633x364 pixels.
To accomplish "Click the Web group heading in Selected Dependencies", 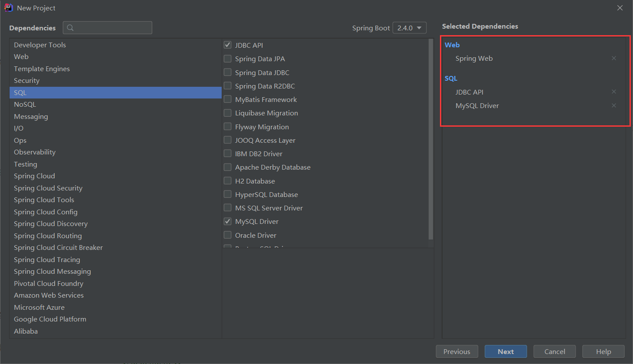I will [452, 45].
